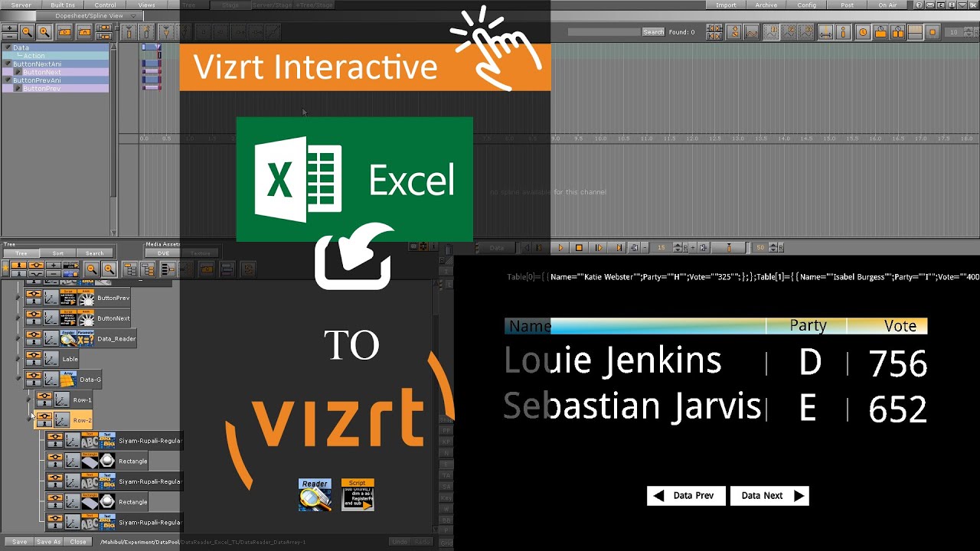This screenshot has height=551, width=980.
Task: Click rectangle geometry icon on first Rectangle row
Action: (x=90, y=461)
